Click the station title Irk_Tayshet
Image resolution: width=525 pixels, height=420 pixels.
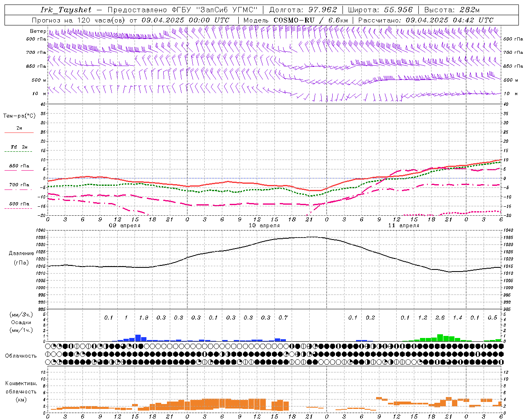pyautogui.click(x=66, y=10)
